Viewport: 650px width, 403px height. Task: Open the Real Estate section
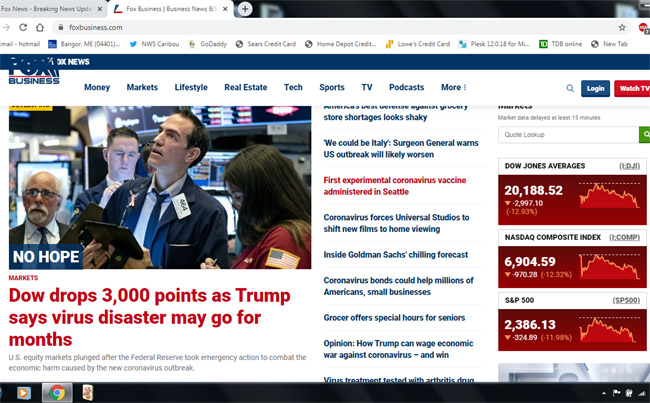246,87
